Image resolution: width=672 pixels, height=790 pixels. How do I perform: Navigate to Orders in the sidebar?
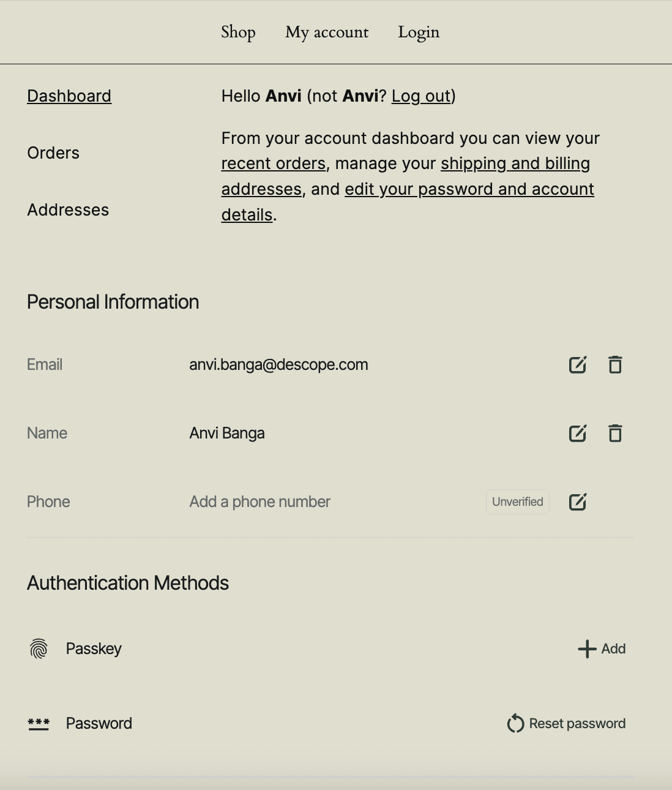(53, 153)
